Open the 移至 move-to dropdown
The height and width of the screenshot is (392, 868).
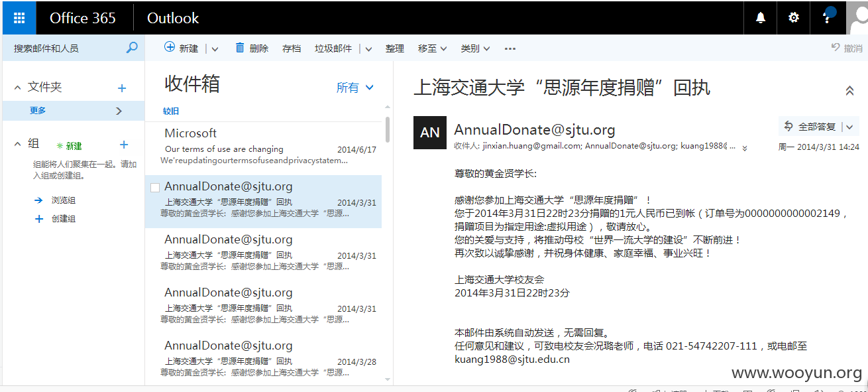433,48
